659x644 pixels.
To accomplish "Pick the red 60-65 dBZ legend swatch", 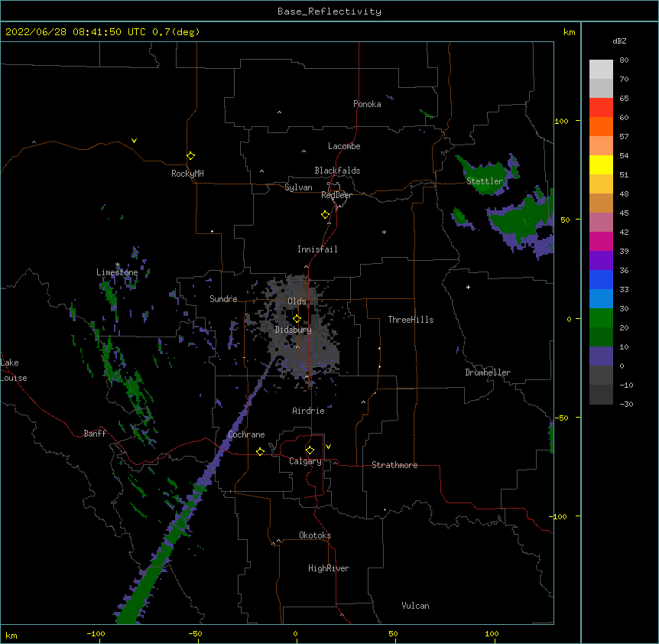I will coord(601,107).
